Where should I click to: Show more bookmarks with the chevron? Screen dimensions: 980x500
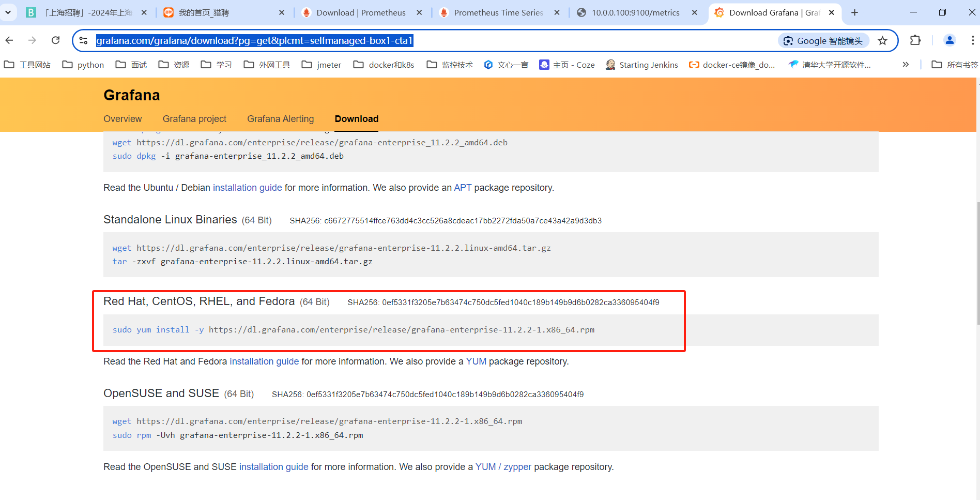click(906, 65)
